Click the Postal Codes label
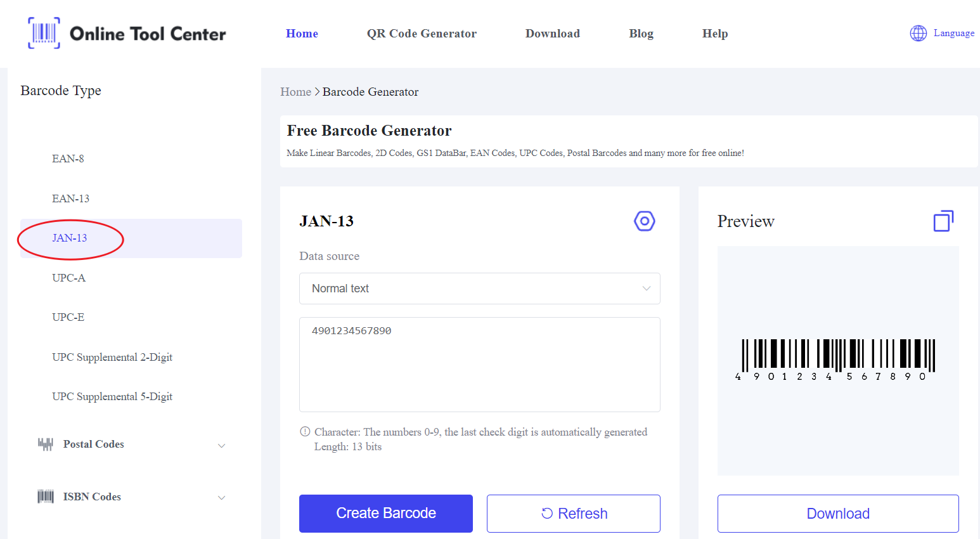Image resolution: width=980 pixels, height=539 pixels. pyautogui.click(x=94, y=444)
